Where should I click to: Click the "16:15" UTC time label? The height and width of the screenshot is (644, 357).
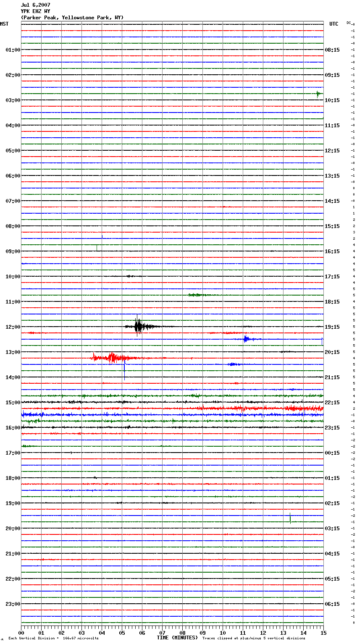coord(332,251)
